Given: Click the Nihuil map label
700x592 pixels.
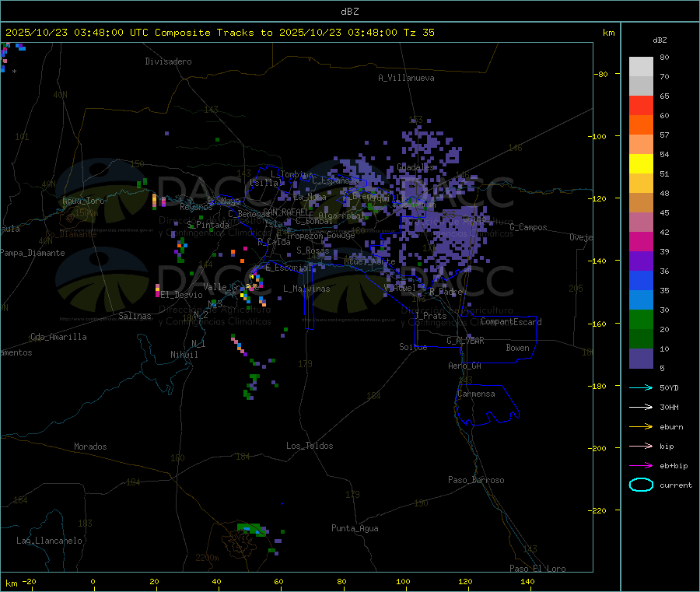Looking at the screenshot, I should [x=184, y=355].
